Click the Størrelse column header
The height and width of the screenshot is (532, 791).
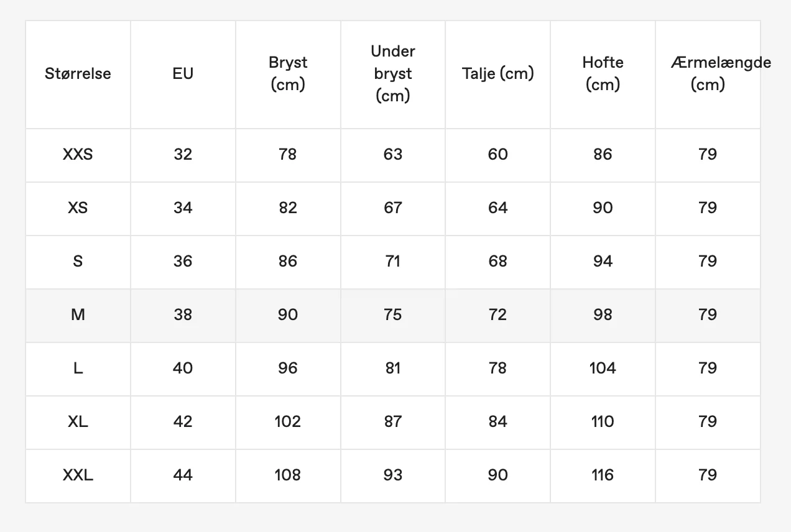click(x=78, y=74)
